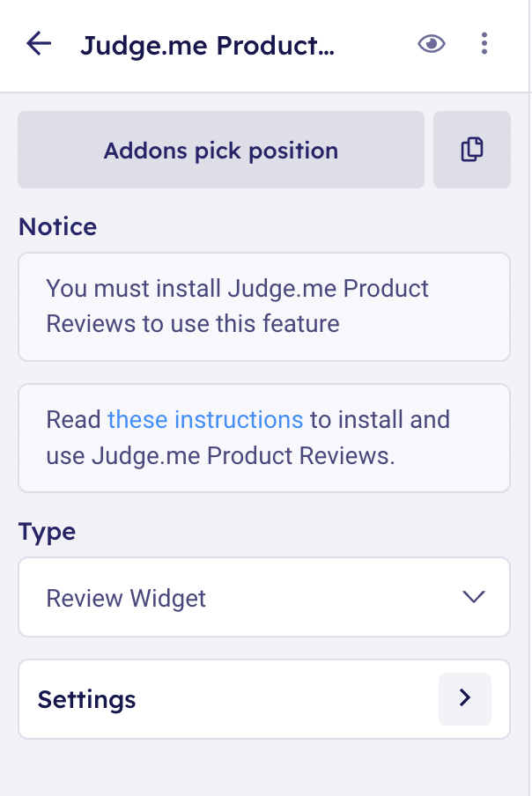Open the "these instructions" link
The width and height of the screenshot is (532, 796).
pyautogui.click(x=204, y=419)
